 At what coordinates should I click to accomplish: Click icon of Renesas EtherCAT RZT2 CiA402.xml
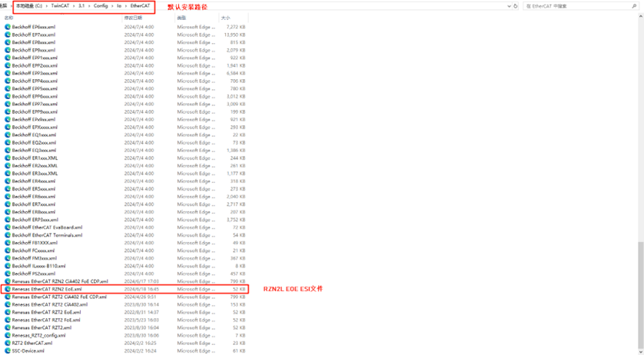8,304
